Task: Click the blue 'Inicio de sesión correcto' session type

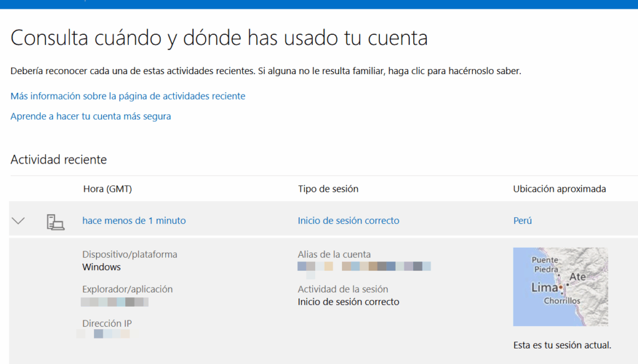Action: (x=348, y=221)
